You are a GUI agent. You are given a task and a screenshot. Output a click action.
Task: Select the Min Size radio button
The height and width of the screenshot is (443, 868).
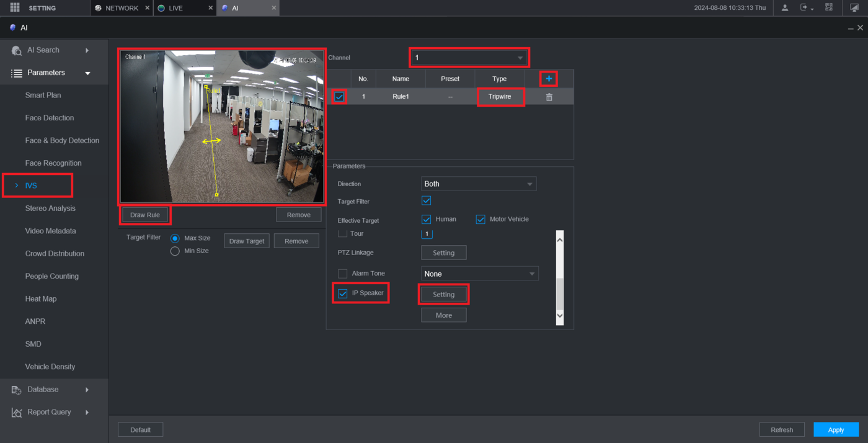pyautogui.click(x=175, y=251)
